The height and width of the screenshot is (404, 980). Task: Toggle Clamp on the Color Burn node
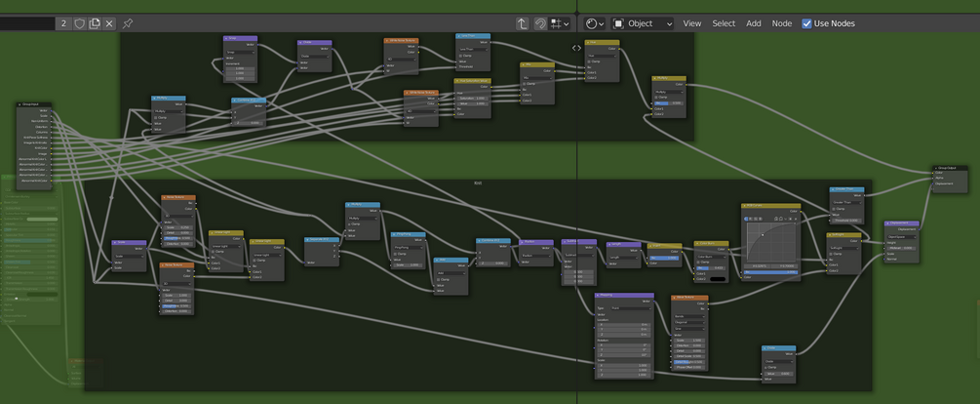pos(699,263)
